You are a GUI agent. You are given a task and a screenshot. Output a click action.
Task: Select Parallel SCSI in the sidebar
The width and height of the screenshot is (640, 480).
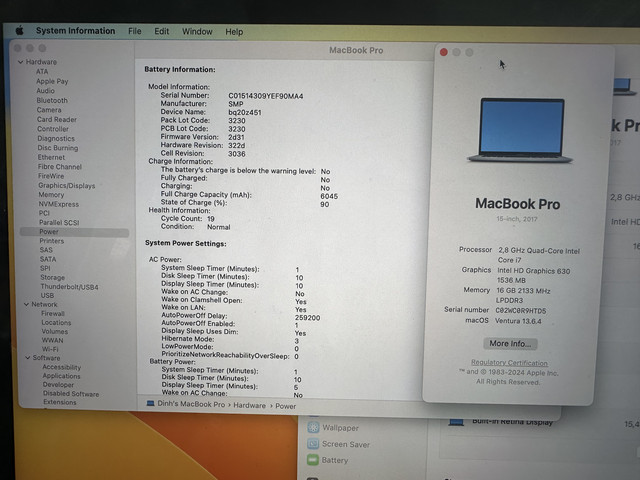point(59,222)
